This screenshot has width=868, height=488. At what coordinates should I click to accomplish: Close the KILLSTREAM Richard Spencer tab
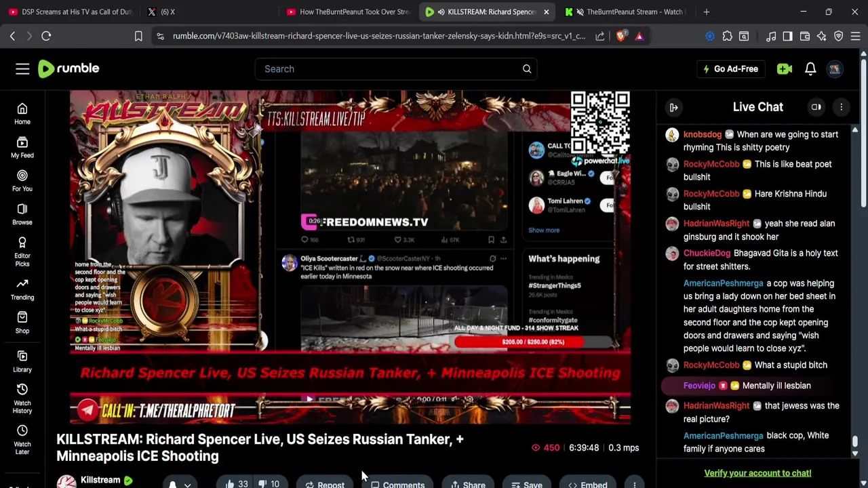[x=546, y=12]
